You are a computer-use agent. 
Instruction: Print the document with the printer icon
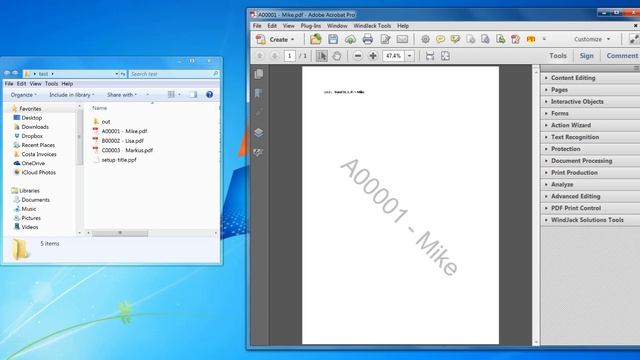367,39
